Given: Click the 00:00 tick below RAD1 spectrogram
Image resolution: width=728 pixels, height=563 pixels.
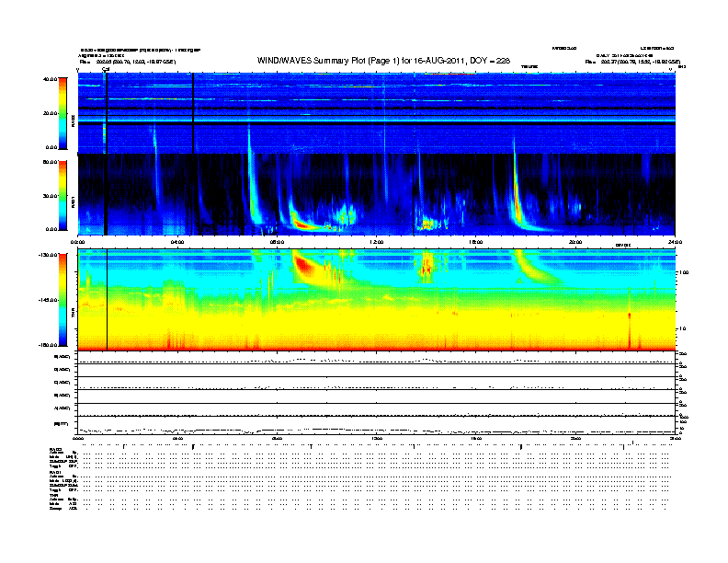Looking at the screenshot, I should pos(78,242).
